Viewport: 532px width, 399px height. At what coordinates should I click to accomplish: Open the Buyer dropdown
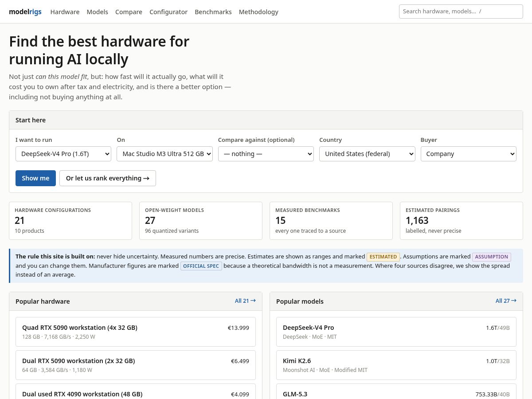click(x=469, y=154)
